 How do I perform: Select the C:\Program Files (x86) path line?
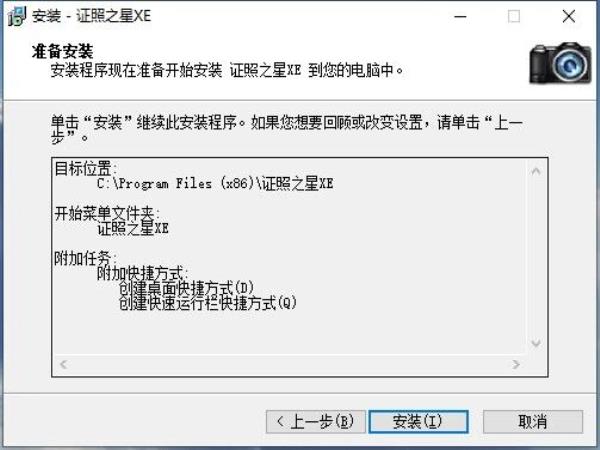point(215,184)
